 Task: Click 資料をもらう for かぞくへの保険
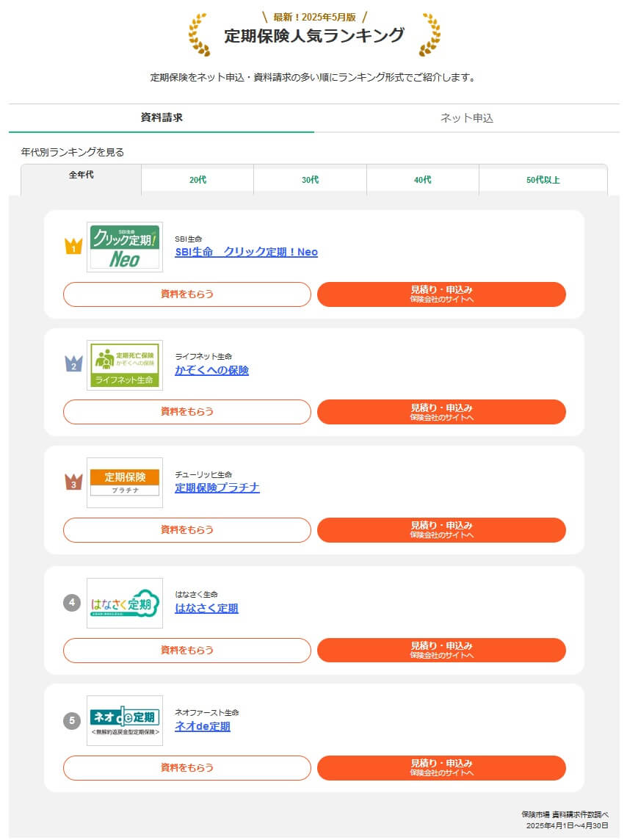(x=187, y=412)
